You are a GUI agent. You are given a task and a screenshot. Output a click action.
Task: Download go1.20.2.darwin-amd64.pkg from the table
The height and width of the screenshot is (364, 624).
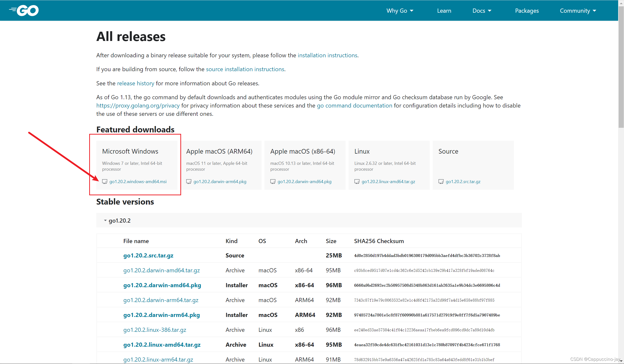(162, 285)
